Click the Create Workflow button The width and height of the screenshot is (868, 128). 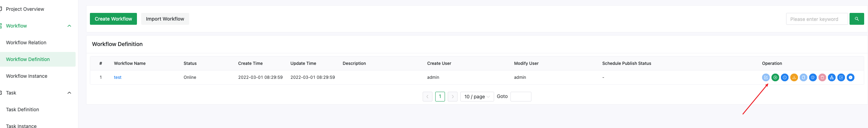113,19
